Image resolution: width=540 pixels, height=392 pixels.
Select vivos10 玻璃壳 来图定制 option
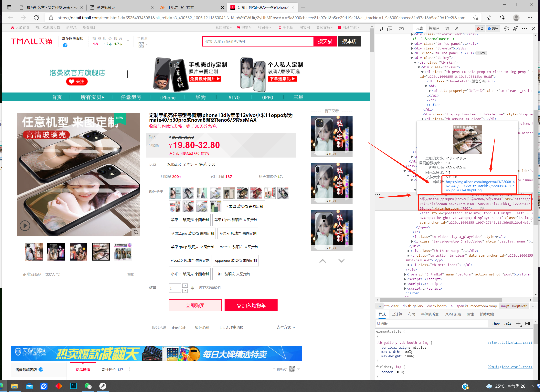tap(190, 261)
